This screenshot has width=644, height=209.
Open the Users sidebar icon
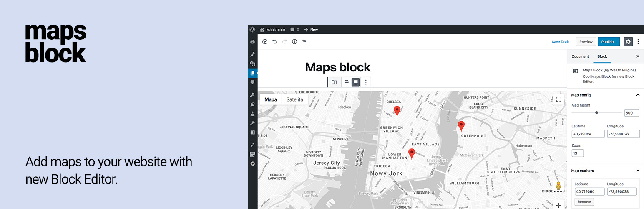pyautogui.click(x=252, y=114)
